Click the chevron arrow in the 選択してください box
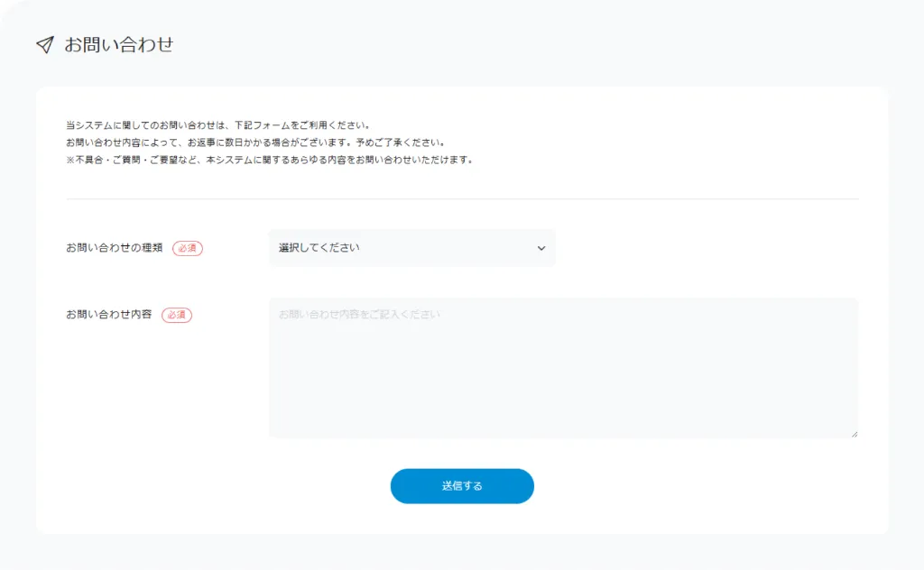The image size is (924, 570). tap(541, 248)
